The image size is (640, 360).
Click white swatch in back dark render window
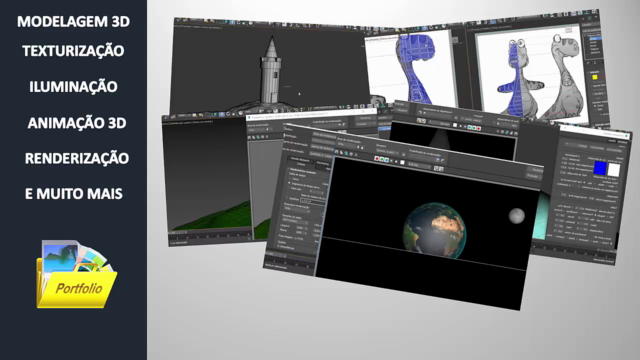coord(455,125)
